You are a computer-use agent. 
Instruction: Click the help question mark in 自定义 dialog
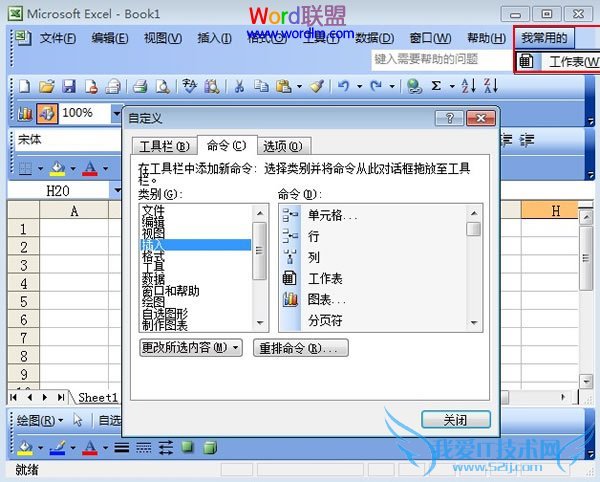click(450, 118)
